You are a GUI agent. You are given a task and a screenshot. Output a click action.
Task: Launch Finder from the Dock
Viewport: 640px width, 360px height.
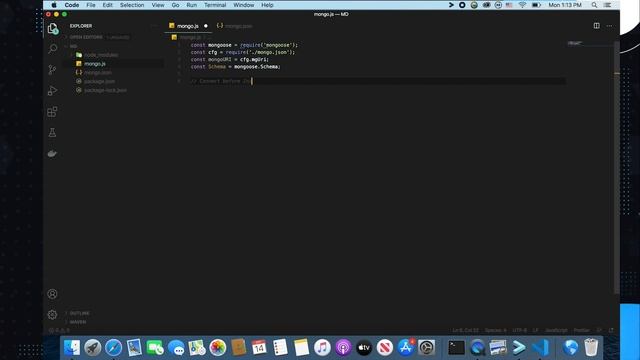click(72, 348)
